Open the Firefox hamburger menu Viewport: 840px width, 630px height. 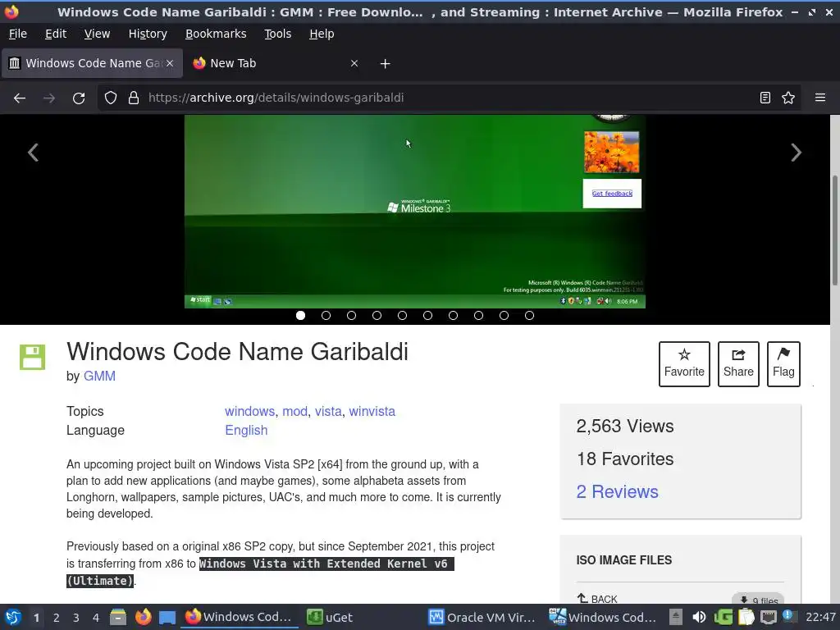[x=820, y=98]
